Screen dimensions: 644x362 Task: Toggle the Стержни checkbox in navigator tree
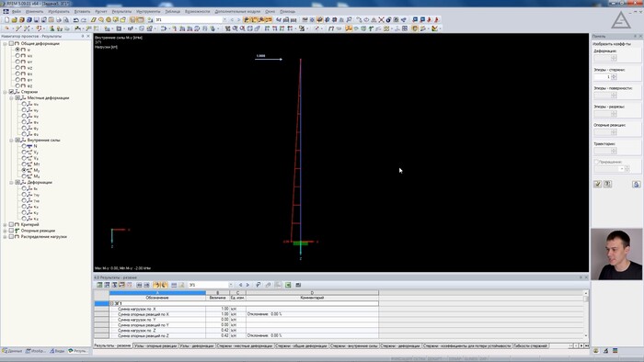point(11,92)
